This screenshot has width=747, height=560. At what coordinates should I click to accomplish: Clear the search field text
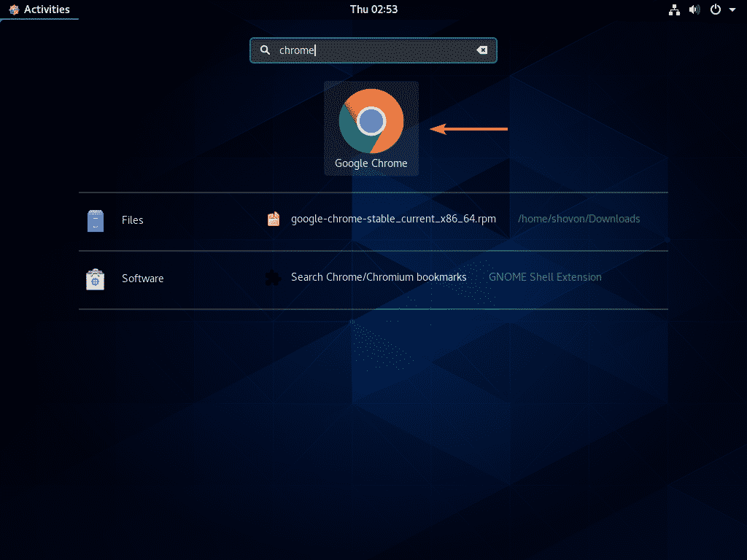(481, 50)
